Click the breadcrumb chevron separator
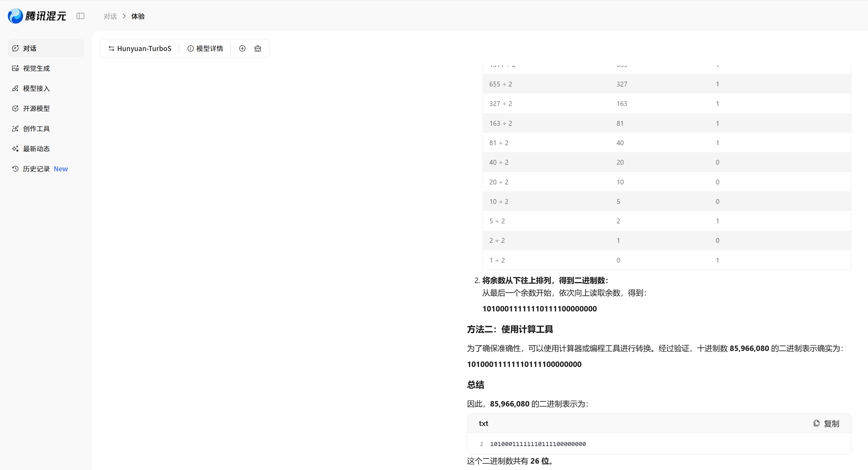Screen dimensions: 868x470 (x=124, y=16)
